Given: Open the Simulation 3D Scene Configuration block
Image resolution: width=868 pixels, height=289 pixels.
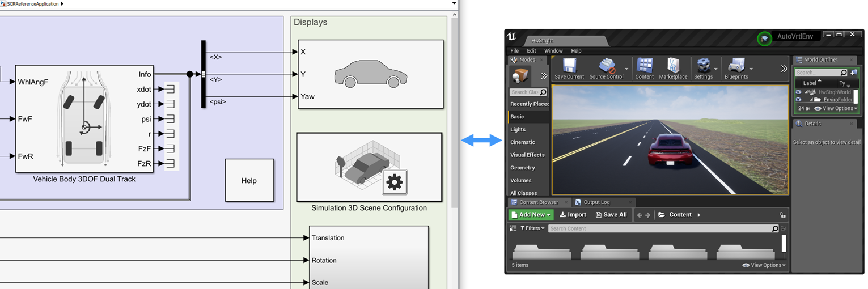Looking at the screenshot, I should pos(369,167).
